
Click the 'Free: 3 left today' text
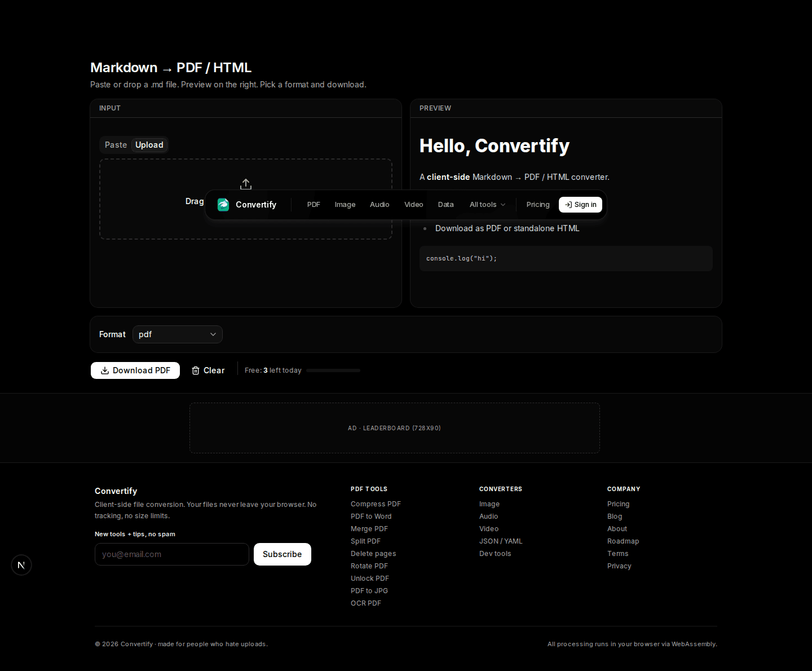click(273, 370)
